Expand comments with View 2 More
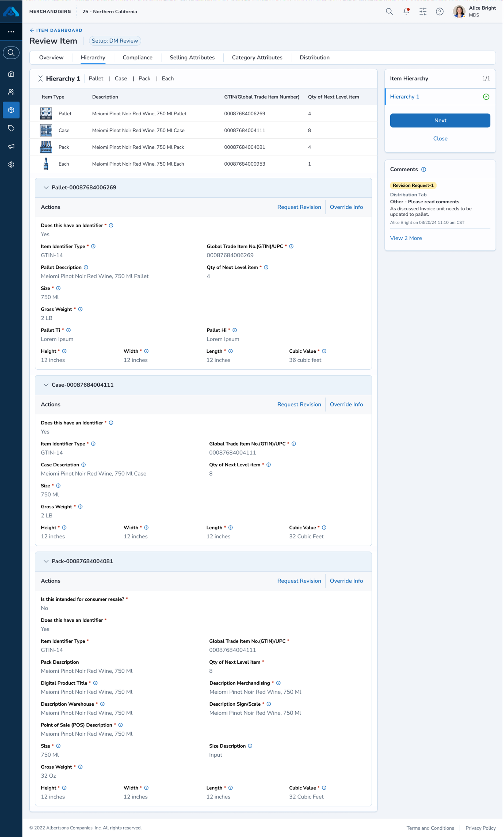Viewport: 504px width, 837px height. tap(406, 238)
